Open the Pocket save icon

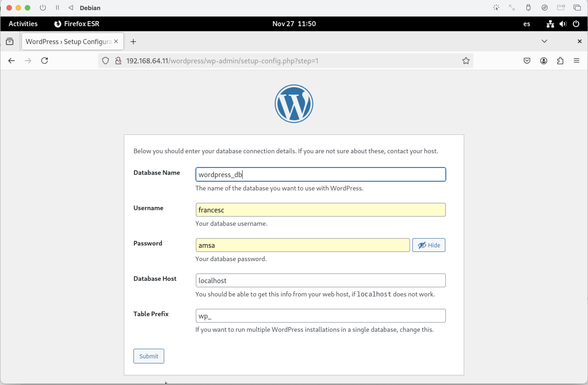coord(527,61)
